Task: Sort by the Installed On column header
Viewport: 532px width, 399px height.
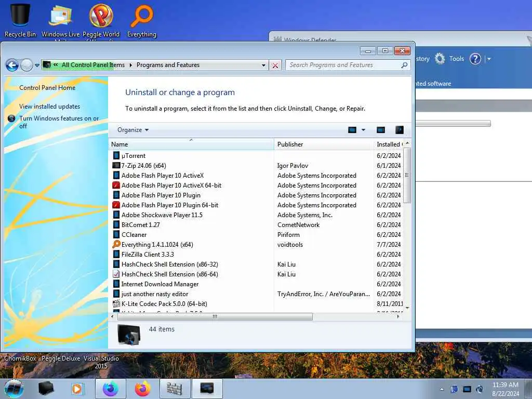Action: tap(389, 144)
